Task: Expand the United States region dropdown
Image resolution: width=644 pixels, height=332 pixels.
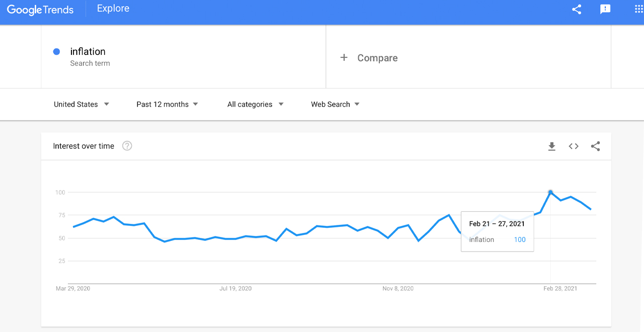Action: click(x=82, y=104)
